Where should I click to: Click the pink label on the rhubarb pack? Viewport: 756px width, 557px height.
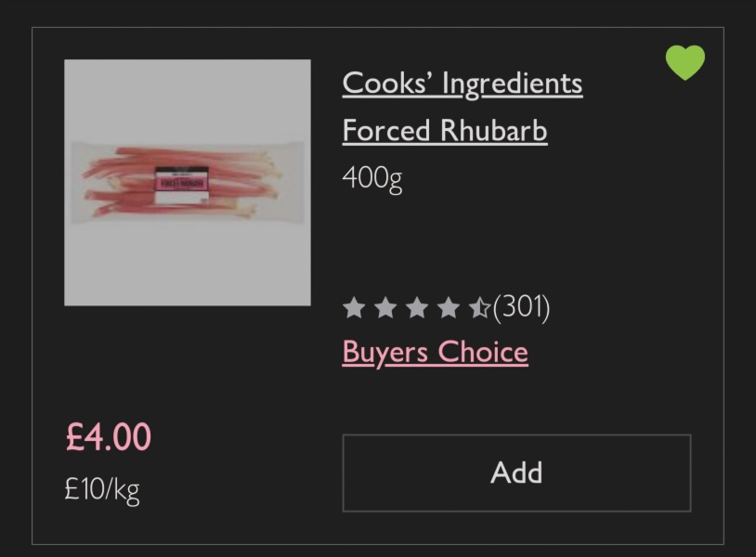(x=182, y=179)
